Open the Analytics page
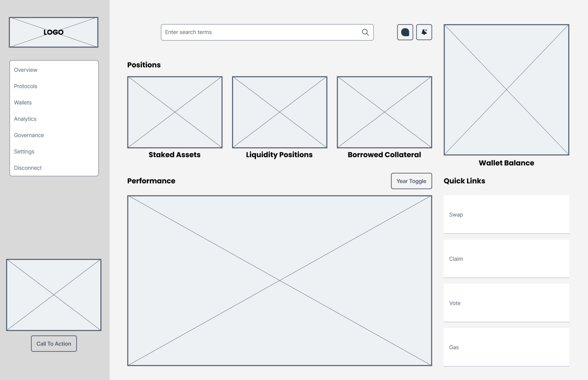Image resolution: width=588 pixels, height=380 pixels. pos(25,119)
